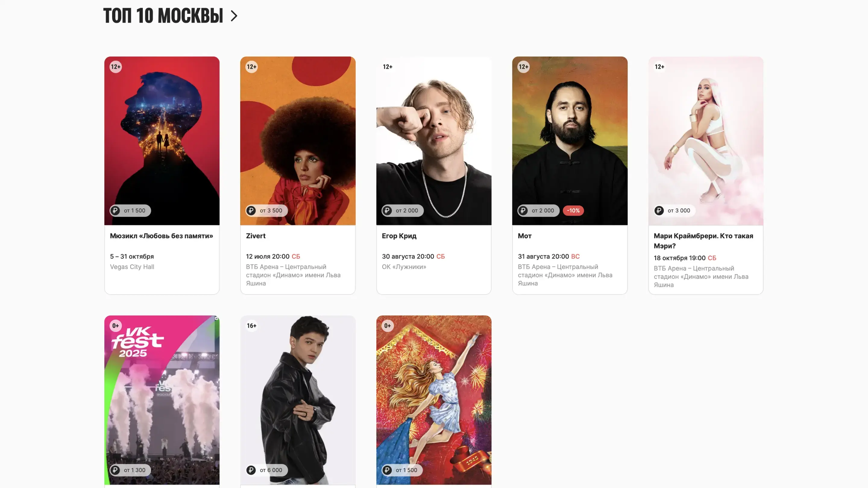
Task: Click the -10% discount badge on Мот card
Action: 573,211
